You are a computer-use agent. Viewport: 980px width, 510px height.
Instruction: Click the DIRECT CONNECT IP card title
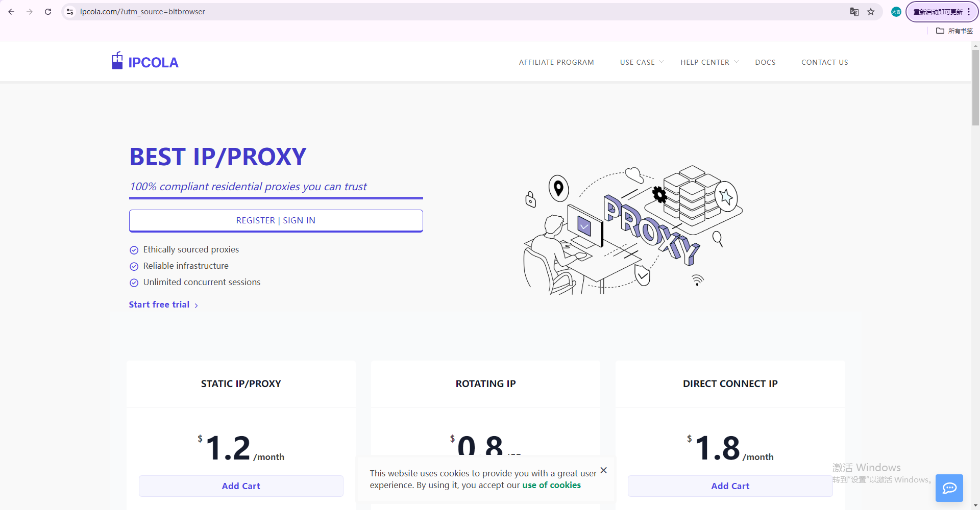point(730,384)
